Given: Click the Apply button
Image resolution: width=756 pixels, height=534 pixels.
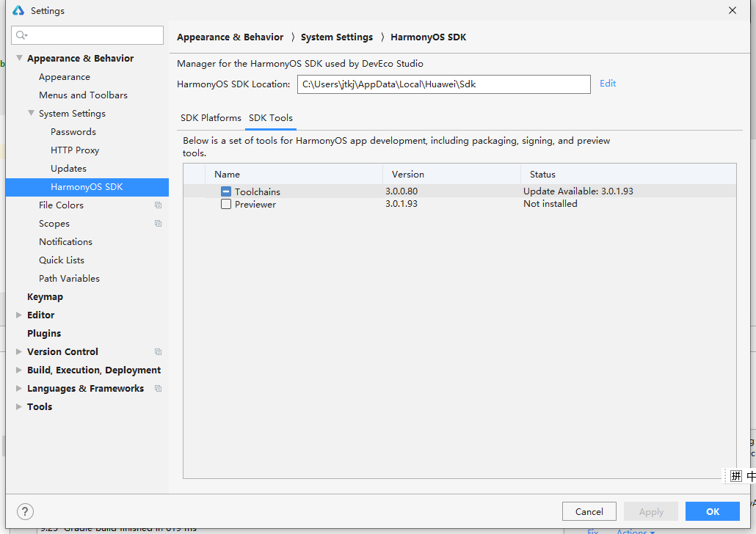Looking at the screenshot, I should (651, 511).
